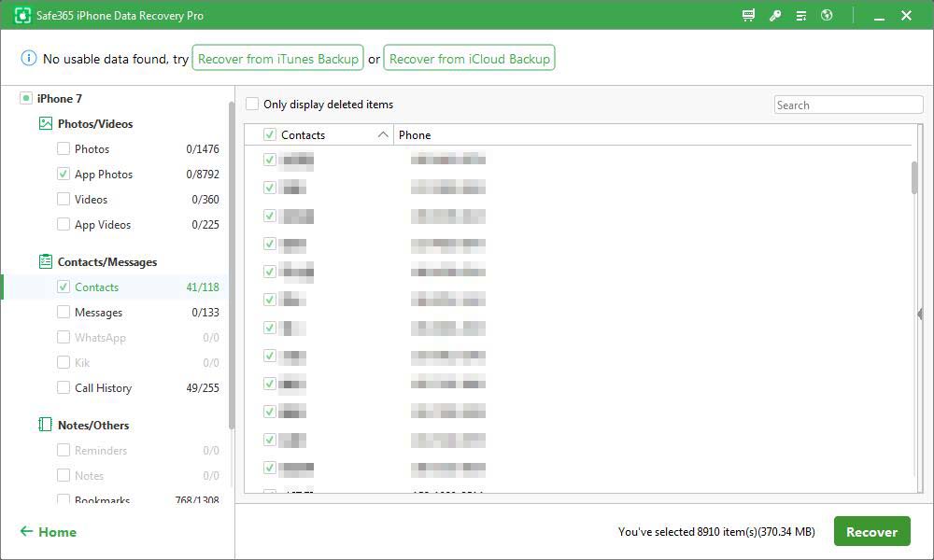Click the 'iPhone 7' device name
Image resolution: width=934 pixels, height=560 pixels.
coord(60,98)
